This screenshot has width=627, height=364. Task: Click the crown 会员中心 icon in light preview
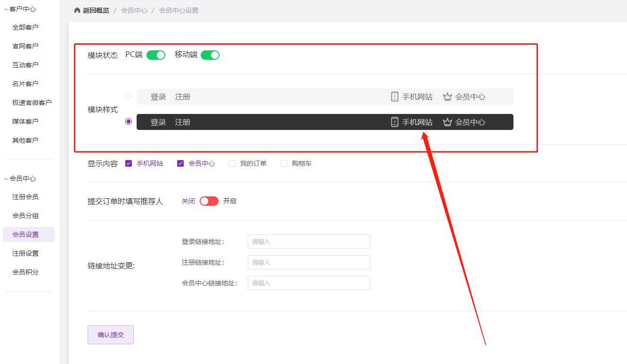coord(447,97)
